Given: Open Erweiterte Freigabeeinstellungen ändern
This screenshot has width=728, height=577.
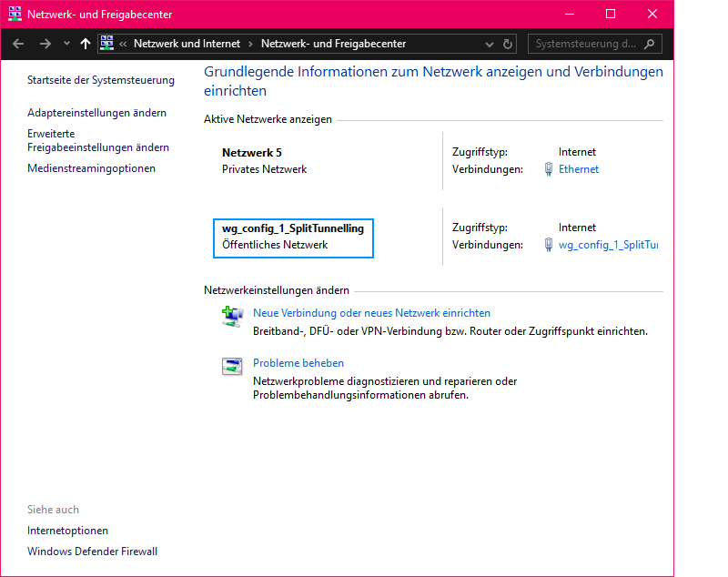Looking at the screenshot, I should [98, 140].
